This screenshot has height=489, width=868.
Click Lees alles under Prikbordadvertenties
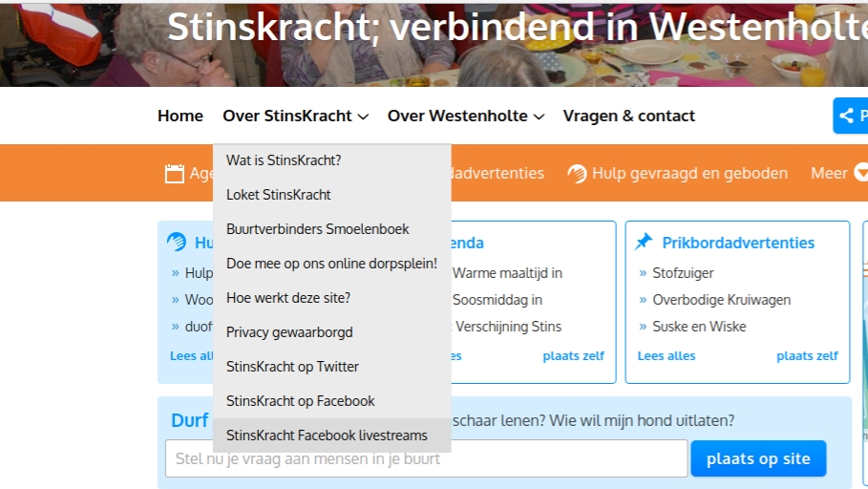[667, 356]
